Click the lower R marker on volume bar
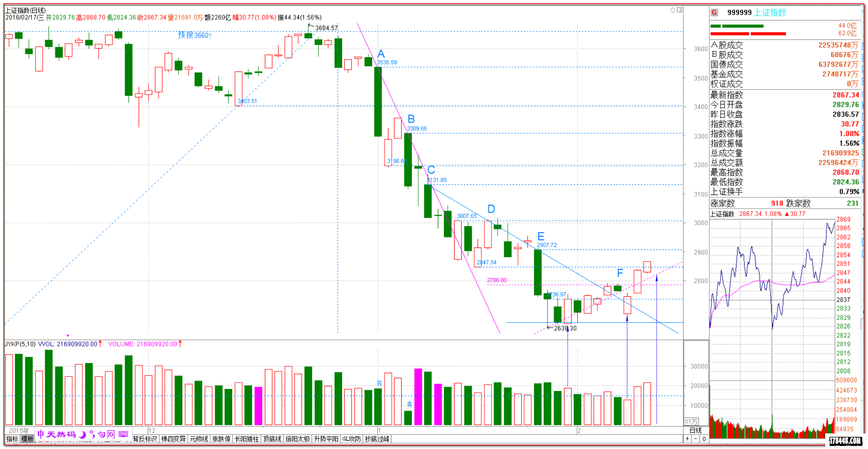This screenshot has width=868, height=449. pyautogui.click(x=409, y=405)
